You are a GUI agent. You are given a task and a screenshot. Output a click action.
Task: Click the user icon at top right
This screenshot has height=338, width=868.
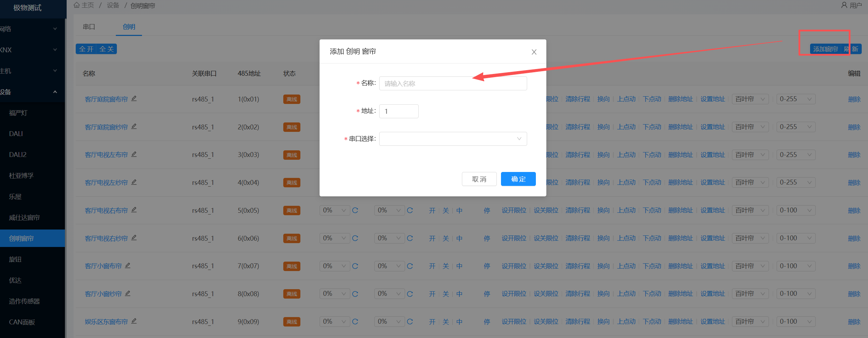click(844, 5)
